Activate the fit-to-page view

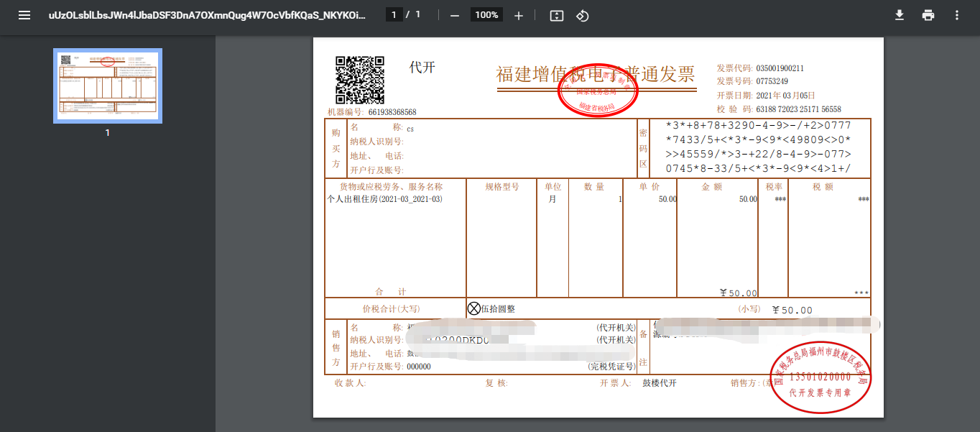click(556, 14)
